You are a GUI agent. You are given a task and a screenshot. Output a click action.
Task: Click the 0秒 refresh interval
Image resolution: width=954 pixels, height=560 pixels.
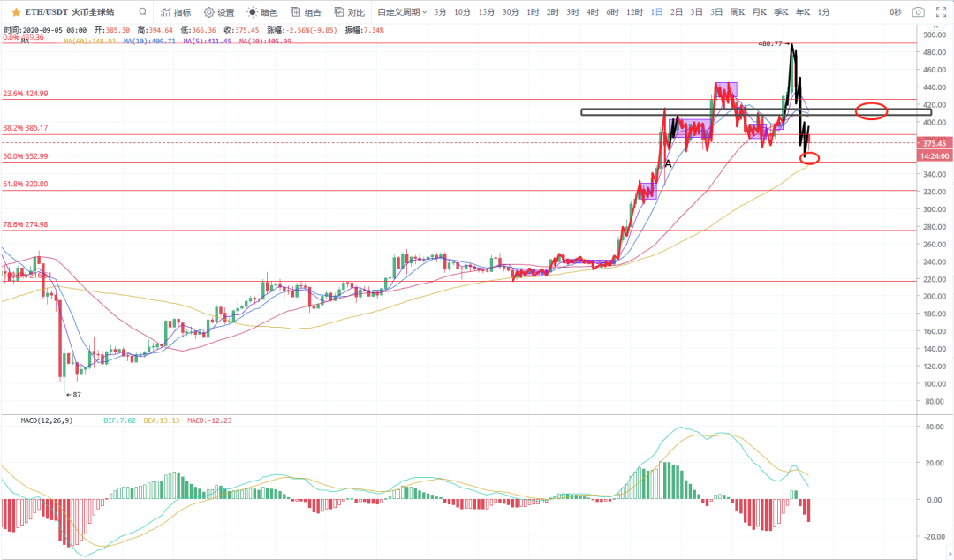pyautogui.click(x=896, y=12)
